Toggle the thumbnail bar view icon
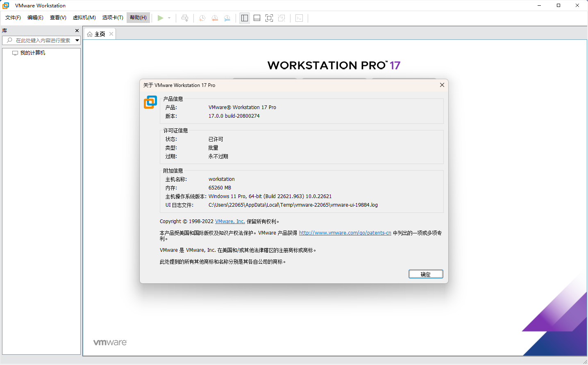Viewport: 588px width, 365px height. click(257, 18)
